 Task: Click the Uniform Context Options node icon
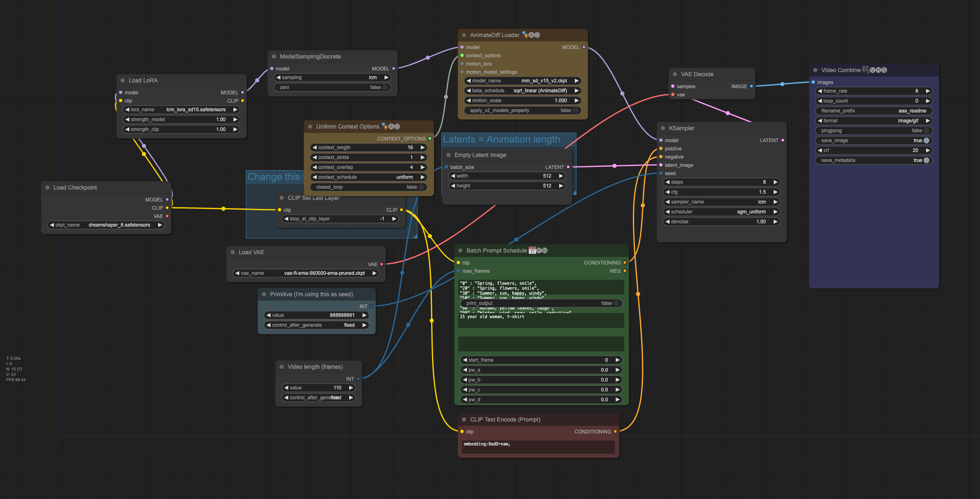click(383, 126)
